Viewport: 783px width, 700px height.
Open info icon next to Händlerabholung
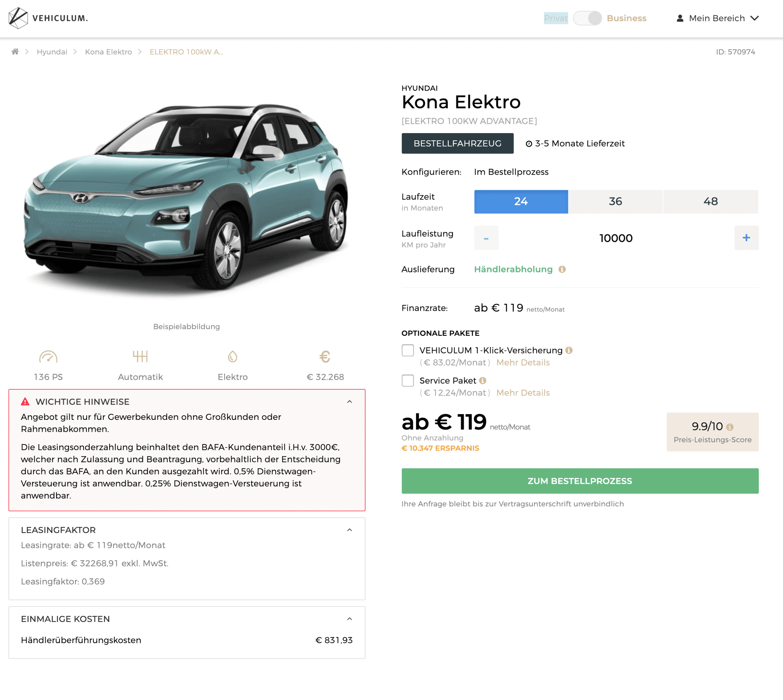click(562, 269)
